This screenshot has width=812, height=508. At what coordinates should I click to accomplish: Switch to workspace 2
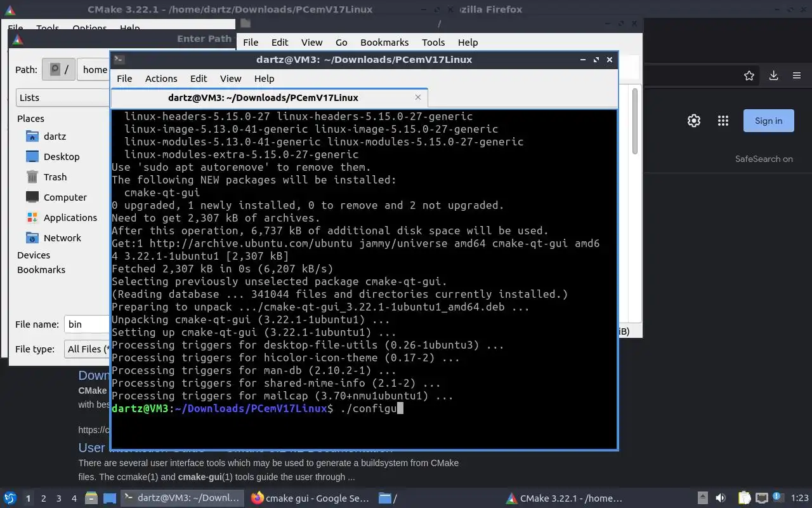[44, 498]
